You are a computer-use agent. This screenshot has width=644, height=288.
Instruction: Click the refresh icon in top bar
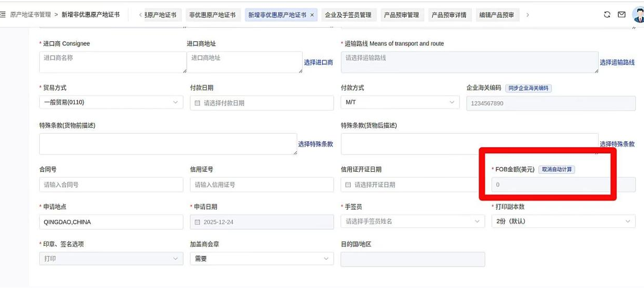point(607,15)
